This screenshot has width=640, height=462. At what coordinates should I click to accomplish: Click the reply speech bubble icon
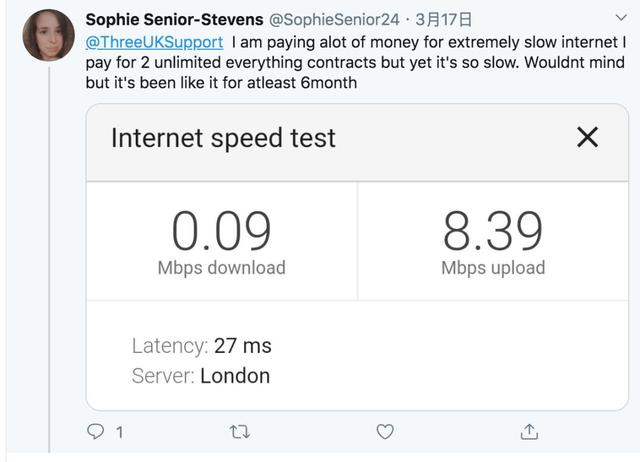pyautogui.click(x=96, y=432)
